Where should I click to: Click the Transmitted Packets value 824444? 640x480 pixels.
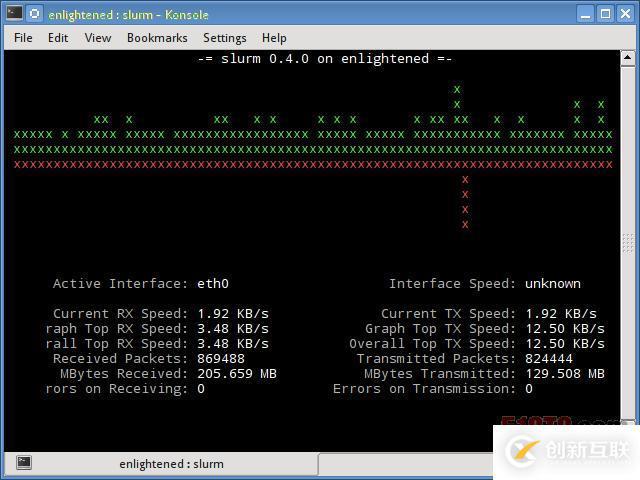[x=549, y=359]
